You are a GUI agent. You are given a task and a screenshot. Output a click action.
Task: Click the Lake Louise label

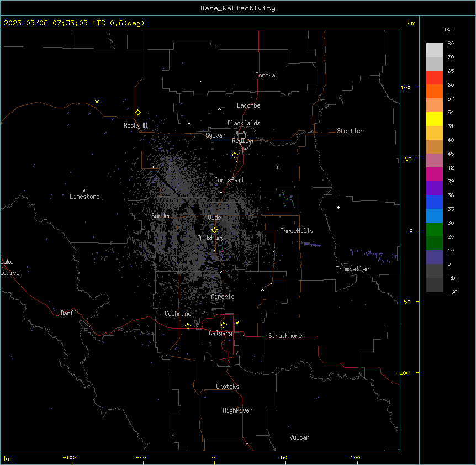[x=9, y=267]
